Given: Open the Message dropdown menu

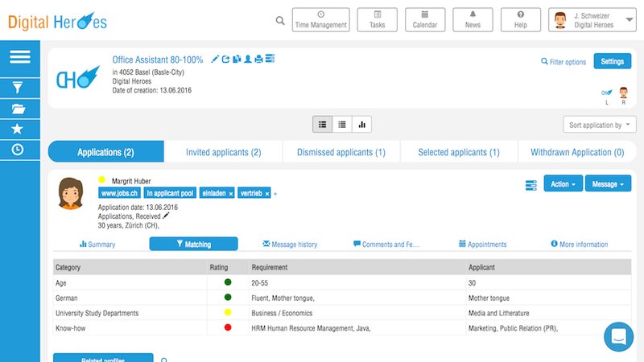Looking at the screenshot, I should [x=608, y=184].
